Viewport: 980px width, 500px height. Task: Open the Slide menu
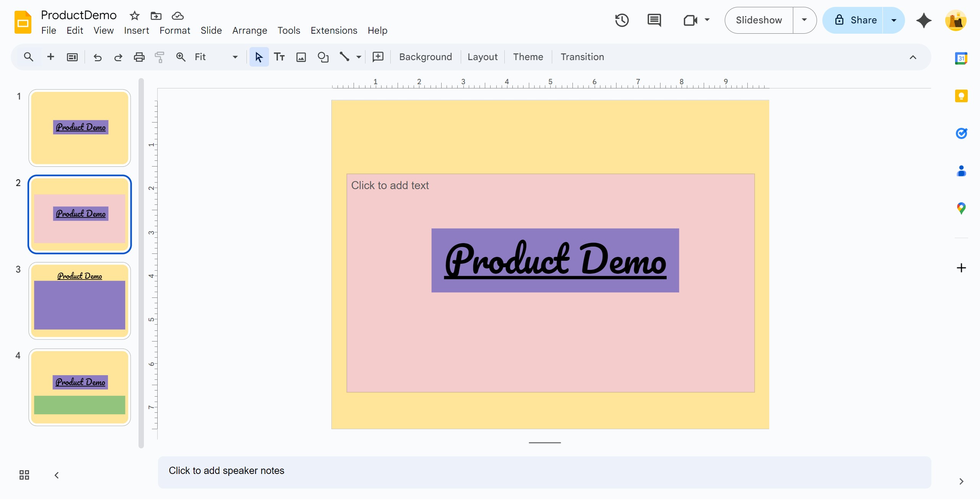point(211,30)
